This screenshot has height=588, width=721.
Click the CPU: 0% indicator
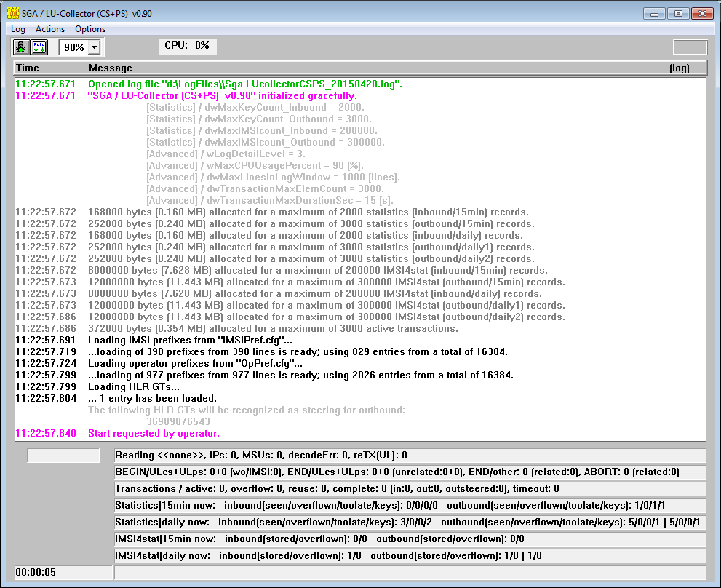[x=187, y=46]
